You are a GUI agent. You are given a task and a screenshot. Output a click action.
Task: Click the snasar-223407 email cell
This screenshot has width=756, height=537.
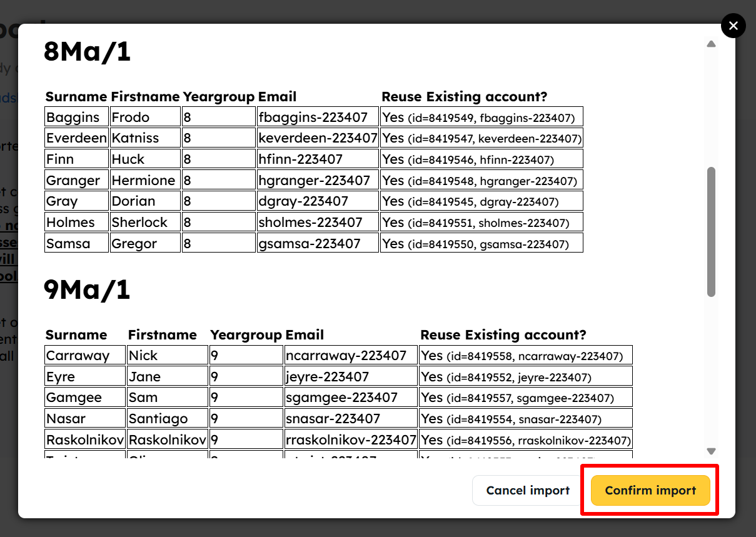pyautogui.click(x=351, y=418)
